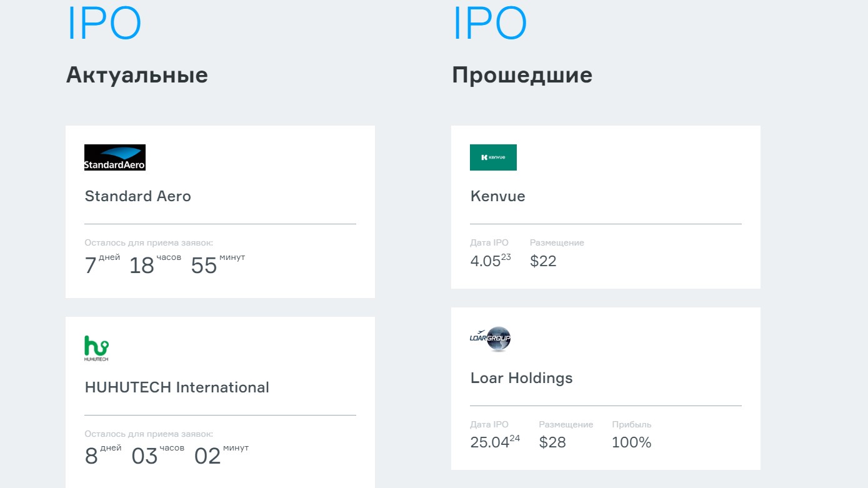Screen dimensions: 868x488
Task: Click the Kenvue green logo
Action: click(493, 157)
